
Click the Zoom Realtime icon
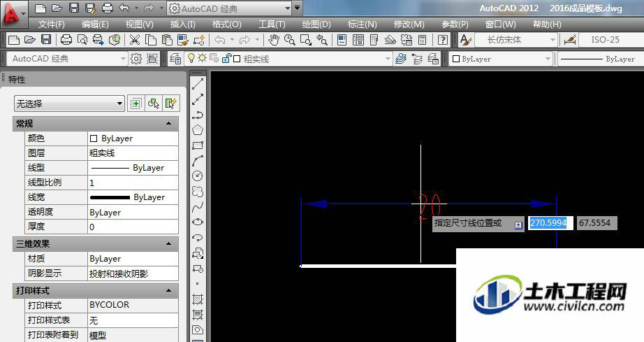point(290,40)
